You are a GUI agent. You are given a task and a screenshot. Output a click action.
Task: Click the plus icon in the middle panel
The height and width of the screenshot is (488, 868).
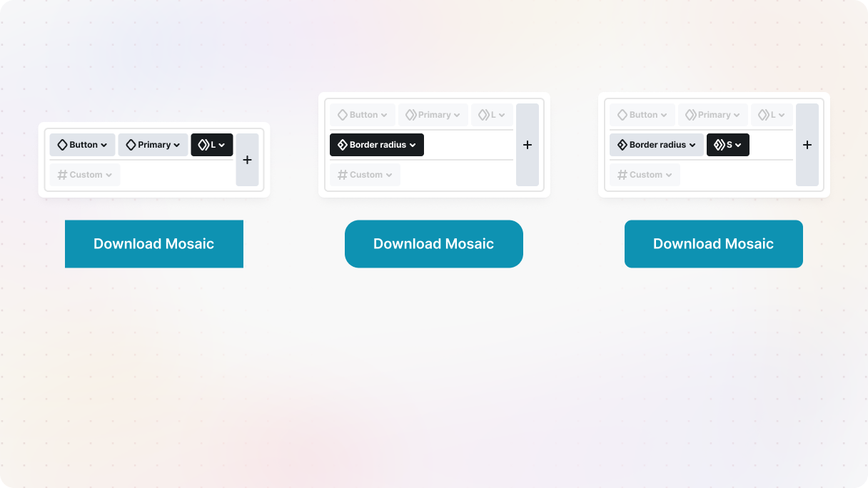point(528,145)
